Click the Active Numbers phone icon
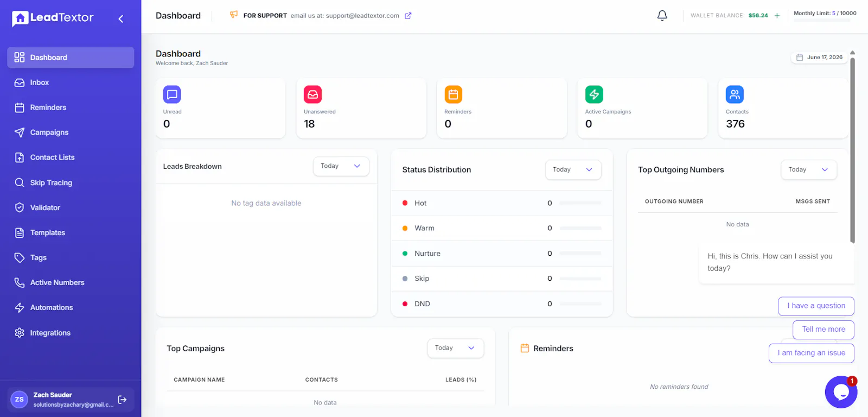Screen dimensions: 868x417 pyautogui.click(x=20, y=282)
